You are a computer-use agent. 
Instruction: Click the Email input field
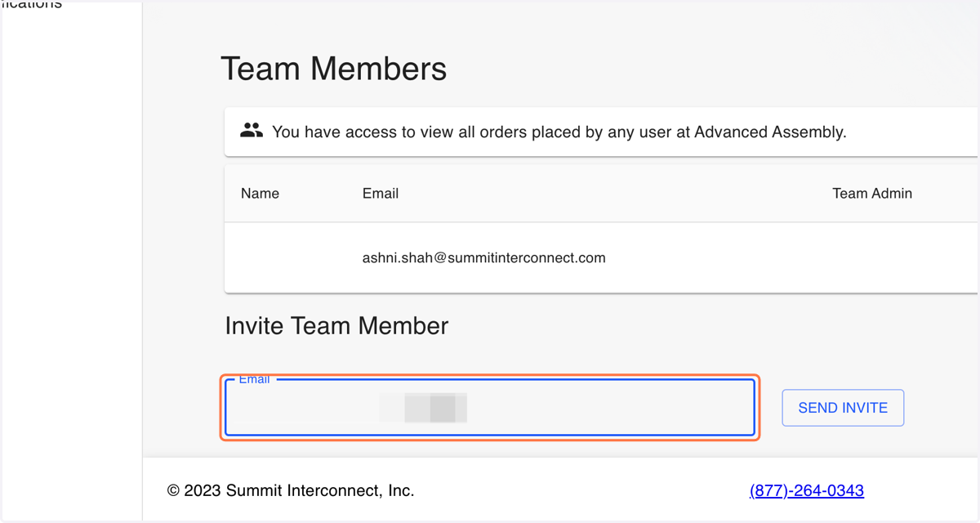[490, 407]
